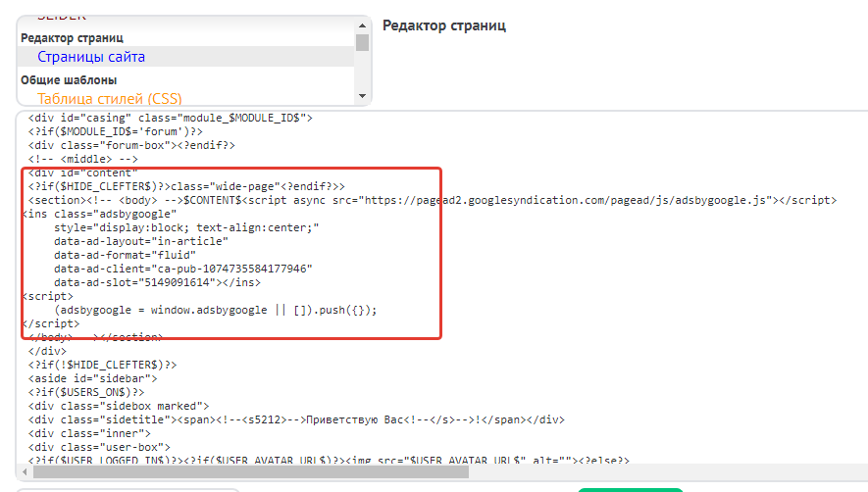Click the Редактор страниц sidebar heading

pos(72,38)
